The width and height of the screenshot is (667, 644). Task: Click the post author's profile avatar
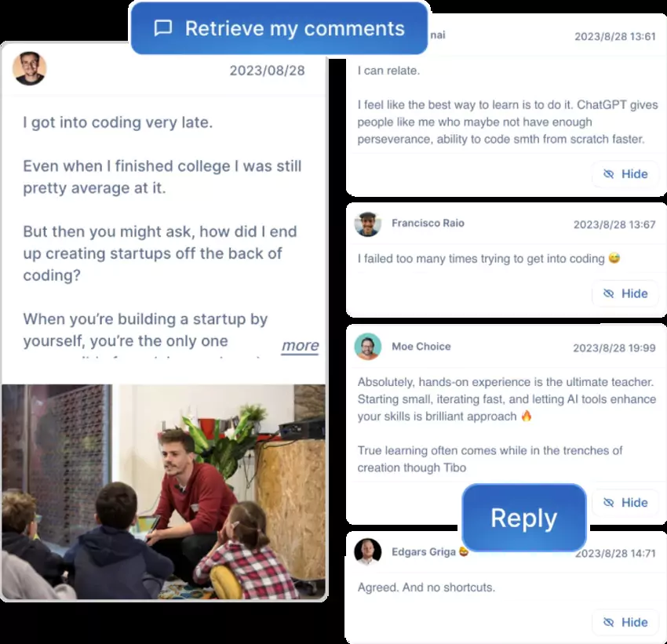point(29,68)
